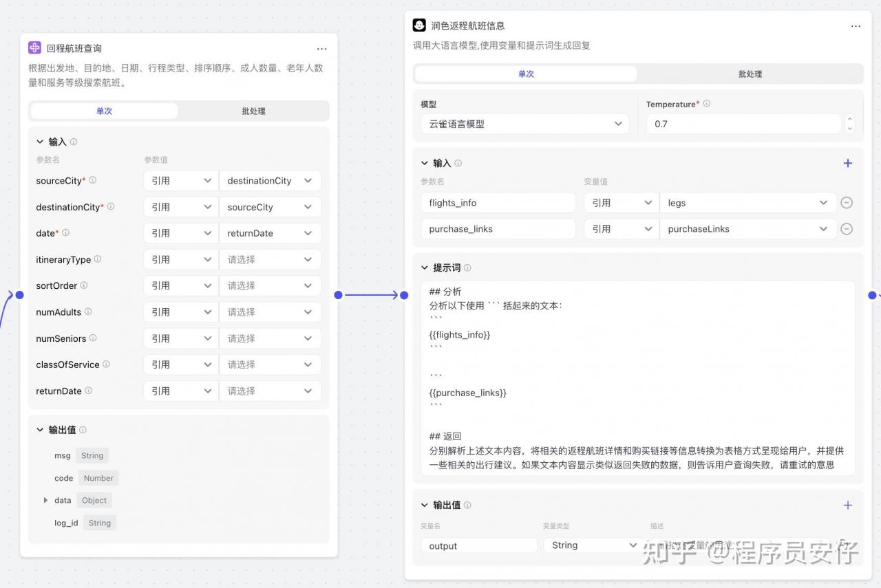Open the legs variable dropdown
881x588 pixels.
click(748, 203)
